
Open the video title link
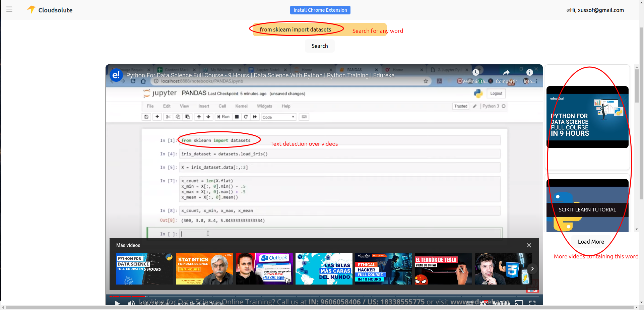click(x=260, y=75)
